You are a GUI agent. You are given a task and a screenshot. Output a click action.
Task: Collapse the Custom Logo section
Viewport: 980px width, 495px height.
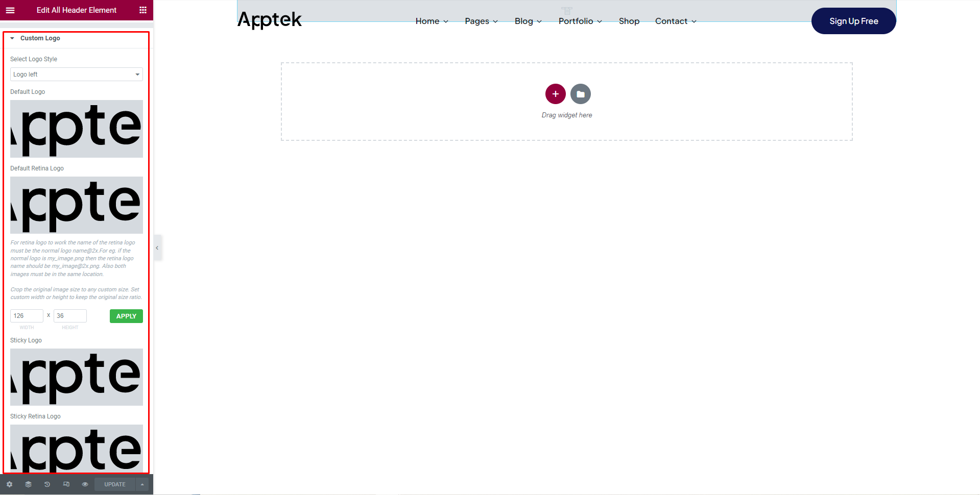12,38
